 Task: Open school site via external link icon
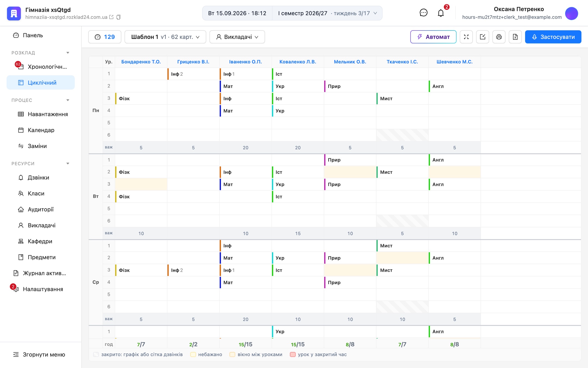[111, 17]
